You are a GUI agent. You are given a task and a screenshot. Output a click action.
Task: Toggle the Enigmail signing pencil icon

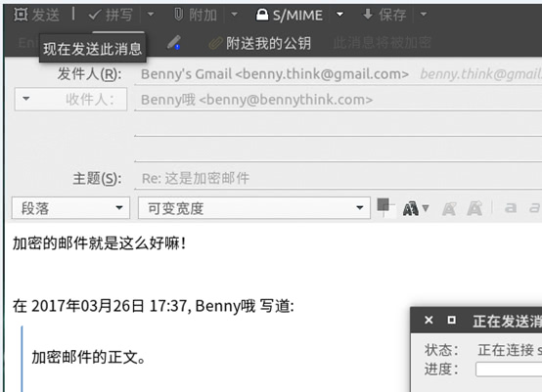point(173,43)
